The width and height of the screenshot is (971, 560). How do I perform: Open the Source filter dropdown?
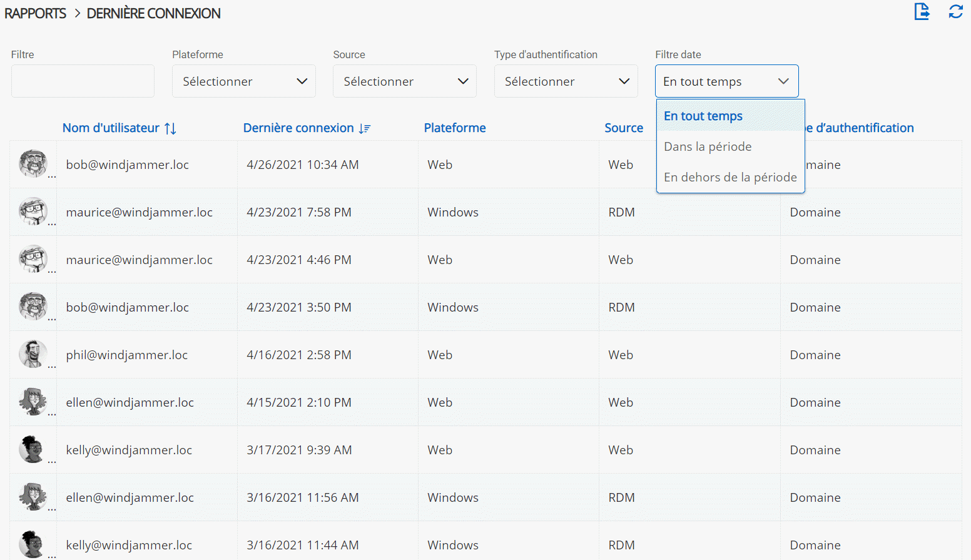click(x=404, y=81)
